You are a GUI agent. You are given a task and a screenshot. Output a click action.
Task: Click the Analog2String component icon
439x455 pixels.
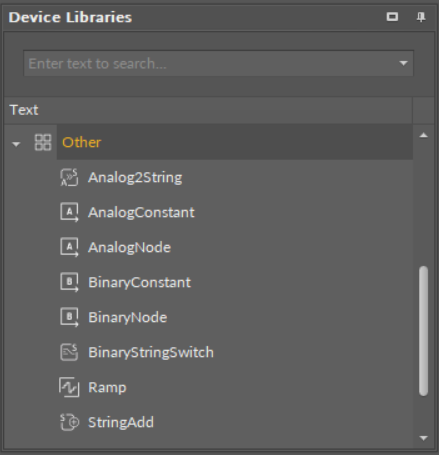(x=69, y=177)
